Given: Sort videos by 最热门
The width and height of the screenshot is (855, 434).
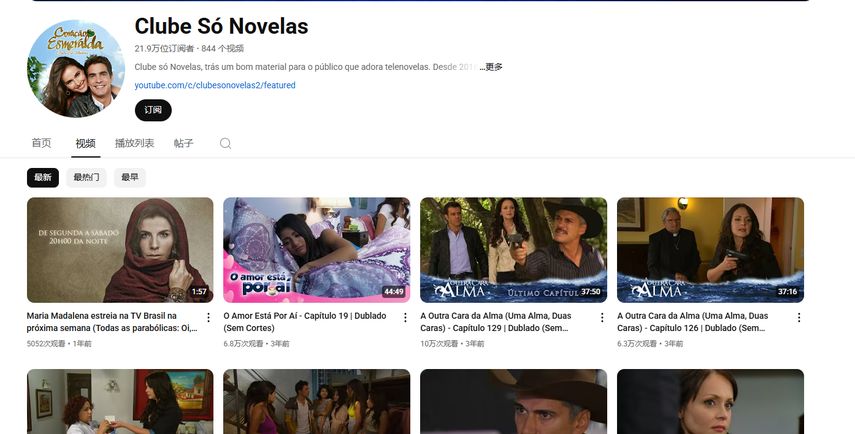Looking at the screenshot, I should (86, 177).
